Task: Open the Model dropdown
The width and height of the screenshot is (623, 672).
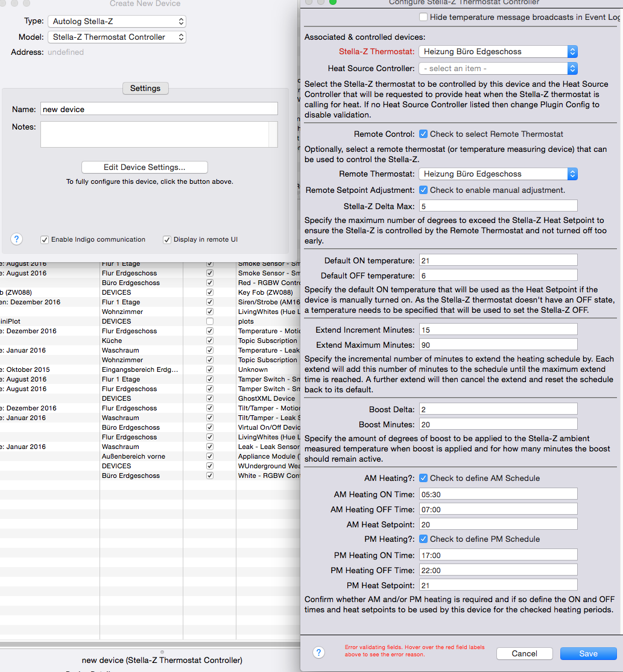Action: coord(117,37)
